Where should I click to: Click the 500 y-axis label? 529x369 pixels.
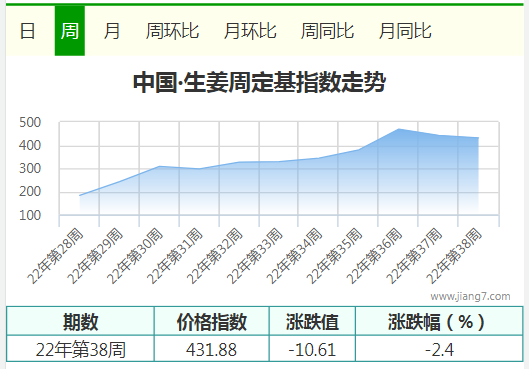[x=30, y=122]
